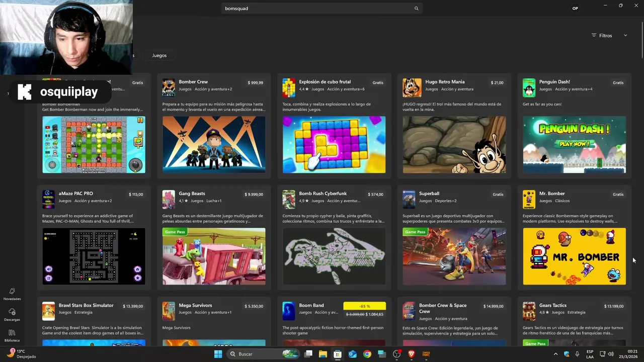Click the Task View taskbar icon

tap(308, 354)
